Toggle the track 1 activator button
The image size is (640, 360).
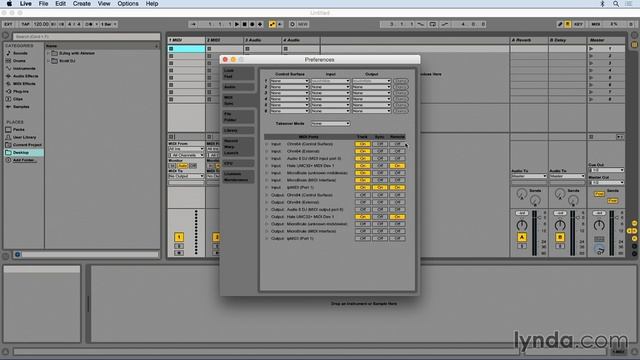pos(179,237)
